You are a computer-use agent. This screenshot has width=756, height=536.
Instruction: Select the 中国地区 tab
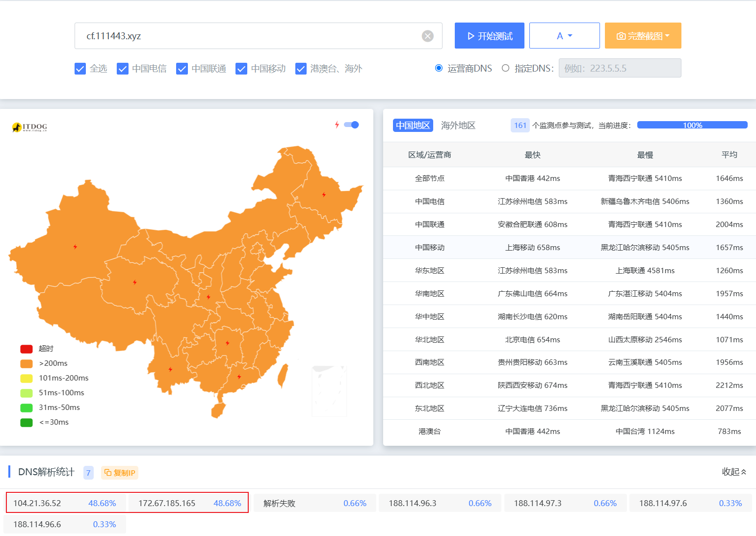tap(413, 126)
